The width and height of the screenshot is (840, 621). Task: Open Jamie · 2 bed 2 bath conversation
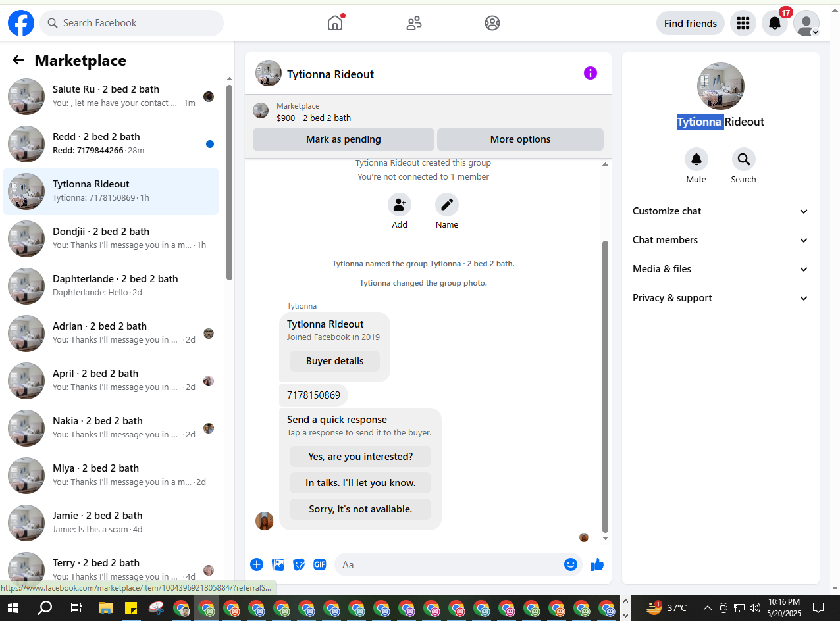point(111,523)
